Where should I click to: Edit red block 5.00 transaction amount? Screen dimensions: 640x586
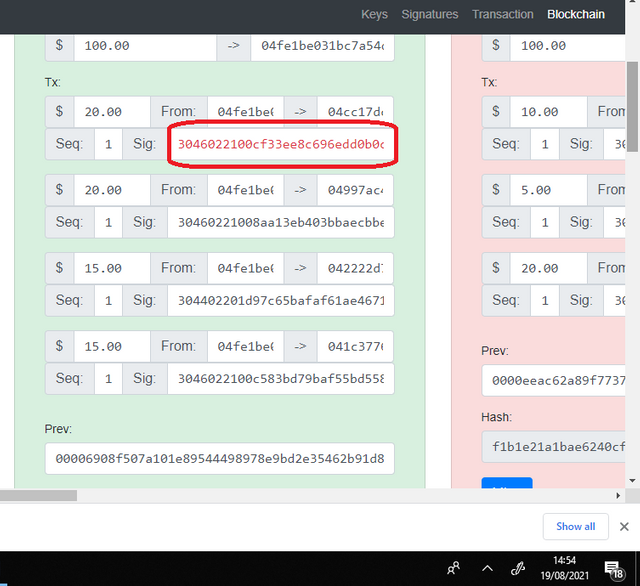pyautogui.click(x=549, y=190)
